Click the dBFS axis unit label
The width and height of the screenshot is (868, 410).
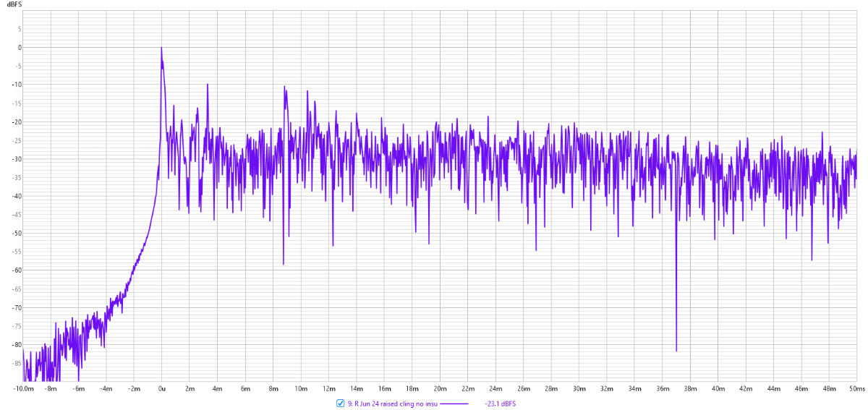[x=14, y=4]
